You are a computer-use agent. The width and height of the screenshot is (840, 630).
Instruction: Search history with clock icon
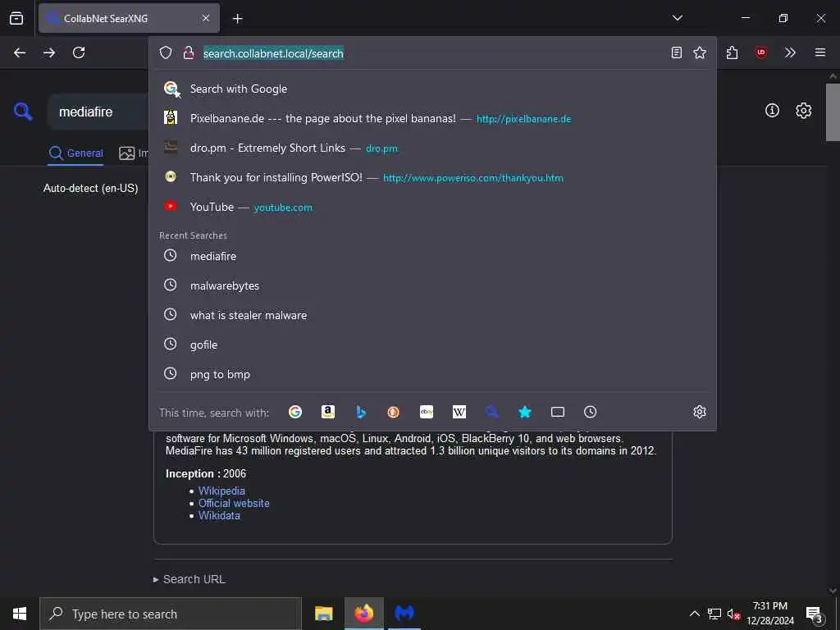[590, 412]
